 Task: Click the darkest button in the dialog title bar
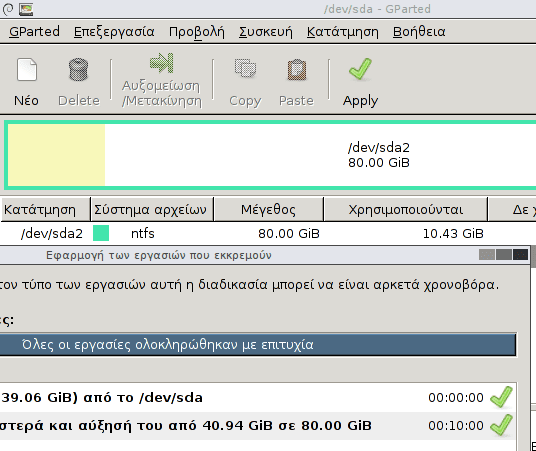click(521, 255)
